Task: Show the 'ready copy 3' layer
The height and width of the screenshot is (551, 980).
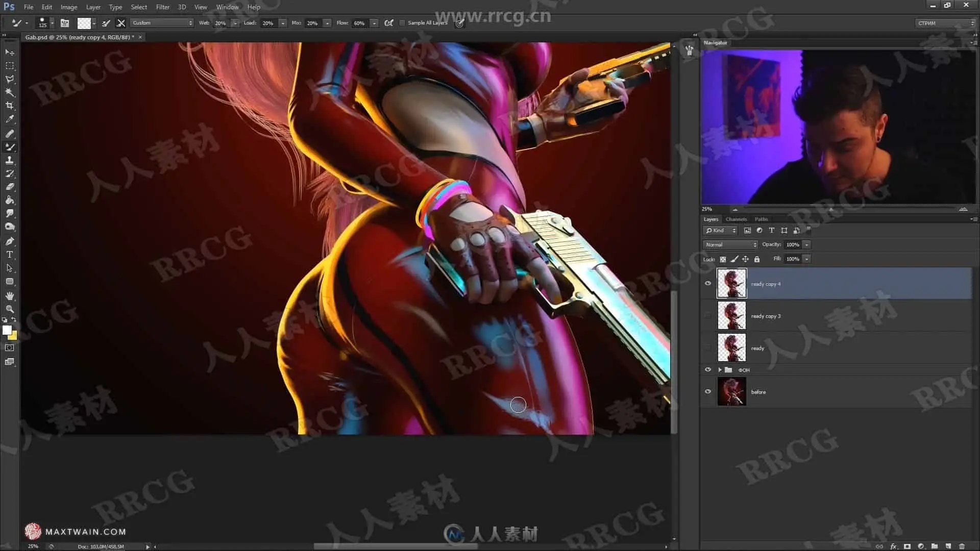Action: (x=708, y=315)
